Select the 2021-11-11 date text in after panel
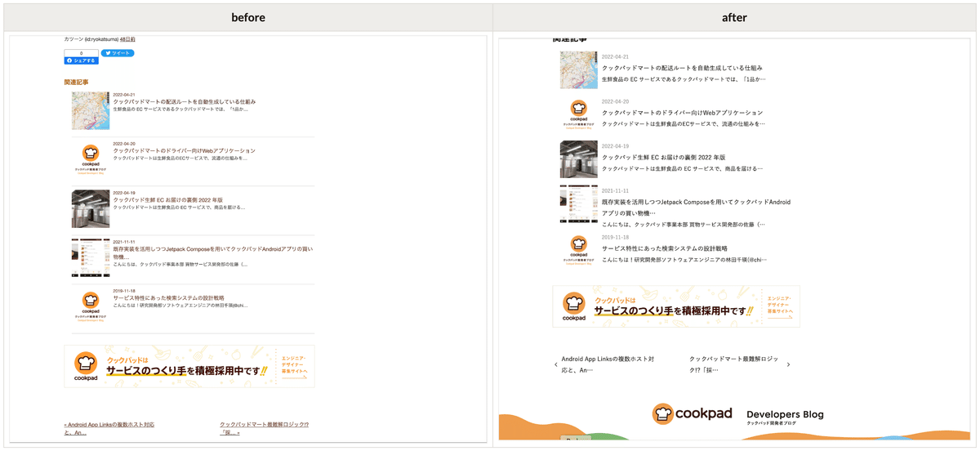This screenshot has height=451, width=980. point(615,190)
